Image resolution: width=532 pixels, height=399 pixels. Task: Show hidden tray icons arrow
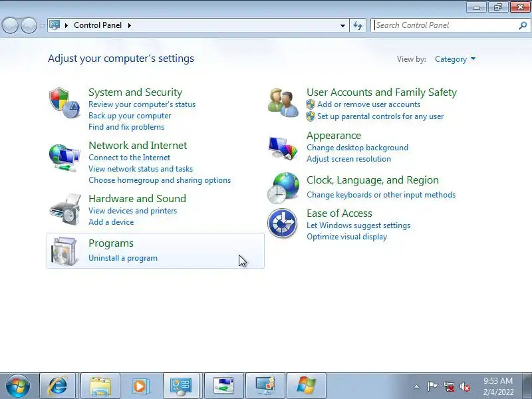(x=416, y=386)
